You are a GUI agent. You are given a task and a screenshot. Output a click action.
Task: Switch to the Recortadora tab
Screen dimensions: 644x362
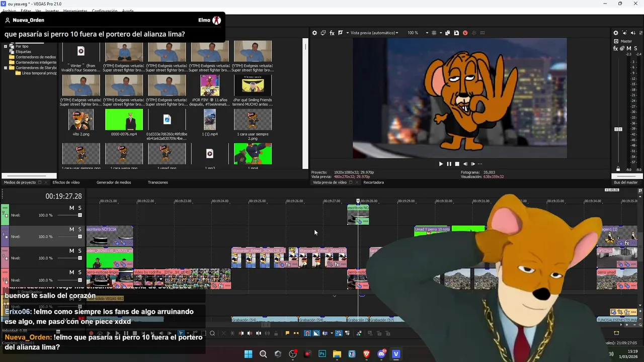[374, 183]
